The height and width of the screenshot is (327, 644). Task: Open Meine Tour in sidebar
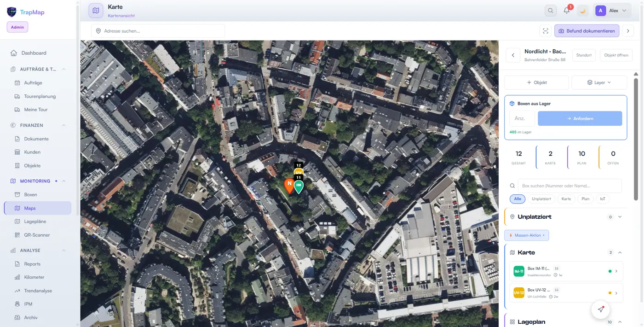(x=36, y=110)
